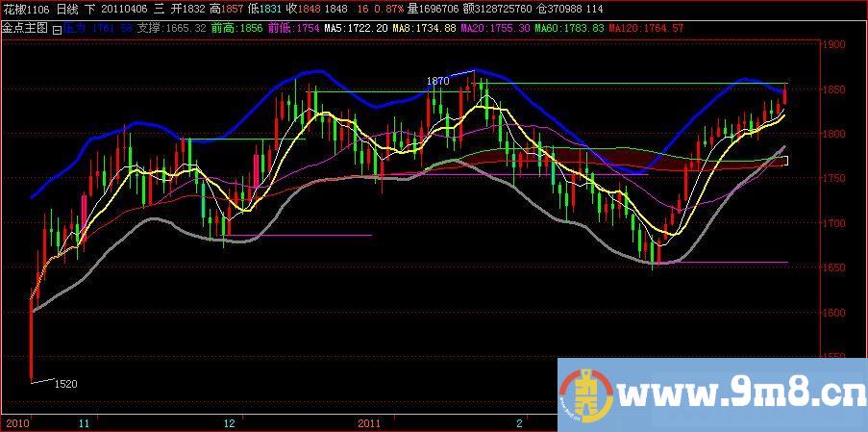This screenshot has height=432, width=868.
Task: Click the 2011 marker on date axis
Action: pyautogui.click(x=369, y=422)
